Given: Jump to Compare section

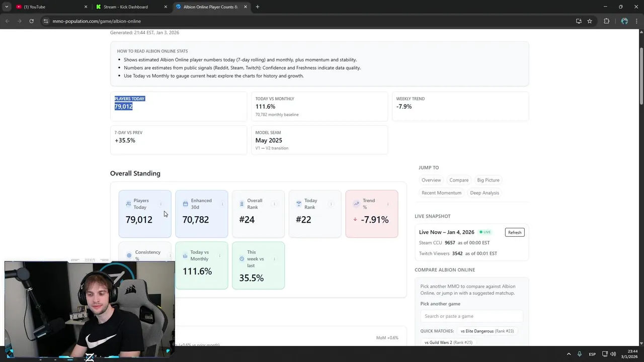Looking at the screenshot, I should pos(459,180).
